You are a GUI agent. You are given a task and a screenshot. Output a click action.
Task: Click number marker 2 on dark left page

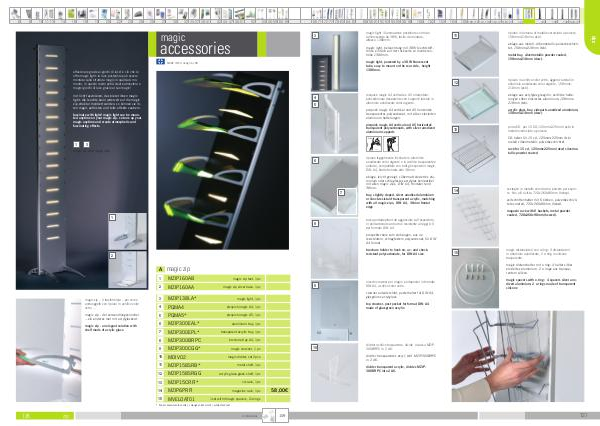pyautogui.click(x=84, y=145)
